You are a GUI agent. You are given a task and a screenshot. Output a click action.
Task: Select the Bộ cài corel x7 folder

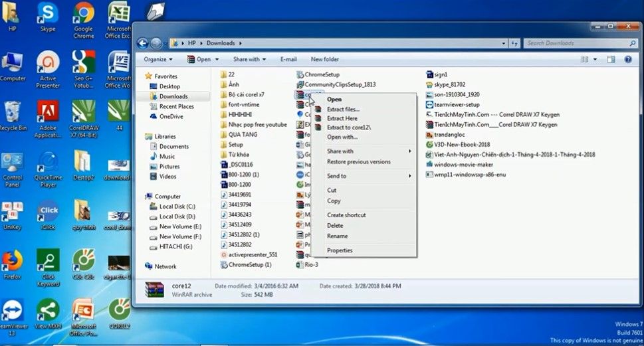click(243, 94)
